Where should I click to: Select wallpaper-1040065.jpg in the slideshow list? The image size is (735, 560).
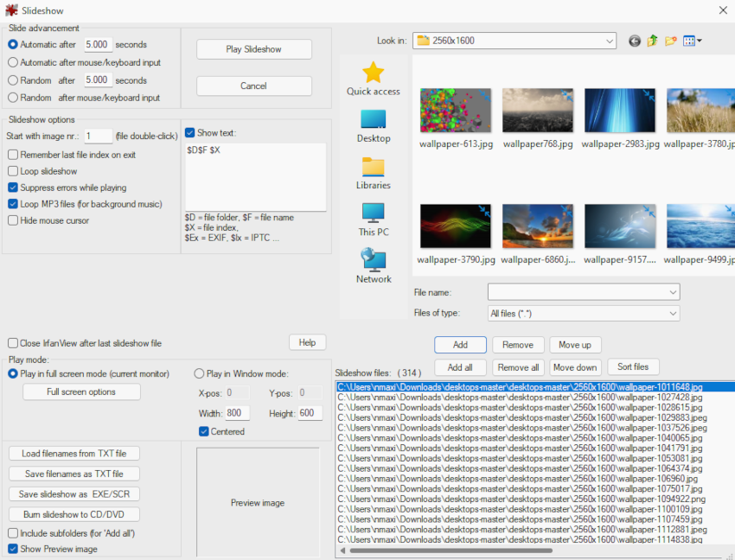tap(519, 438)
